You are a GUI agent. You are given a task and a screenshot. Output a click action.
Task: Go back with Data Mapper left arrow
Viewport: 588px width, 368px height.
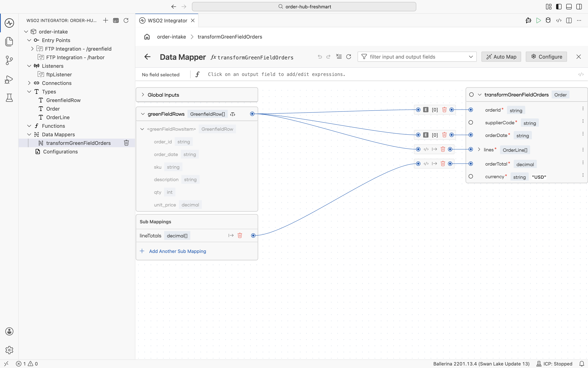point(147,57)
